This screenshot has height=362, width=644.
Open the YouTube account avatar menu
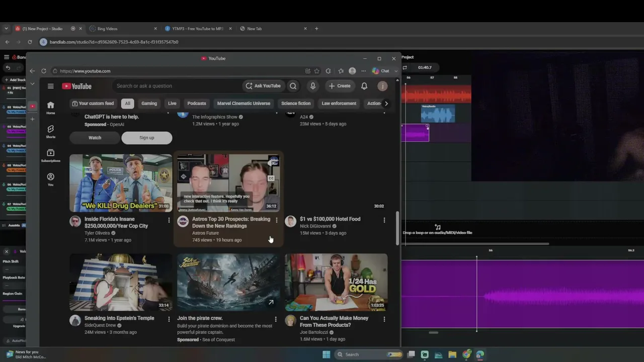(x=382, y=86)
